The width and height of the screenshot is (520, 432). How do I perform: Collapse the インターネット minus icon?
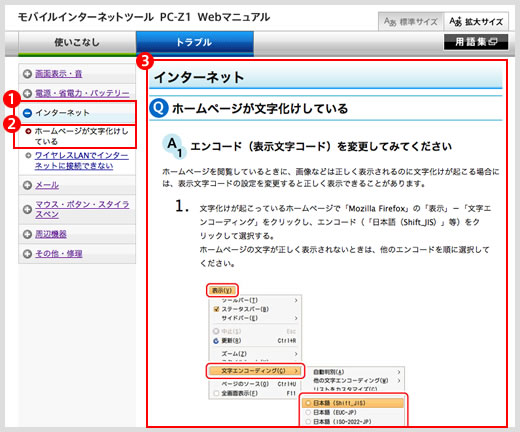pos(27,113)
